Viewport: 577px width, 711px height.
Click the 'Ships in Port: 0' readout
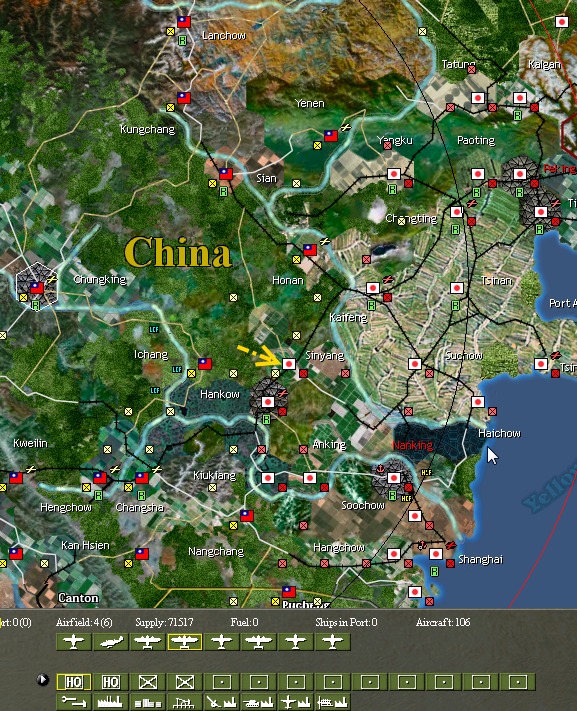point(346,622)
